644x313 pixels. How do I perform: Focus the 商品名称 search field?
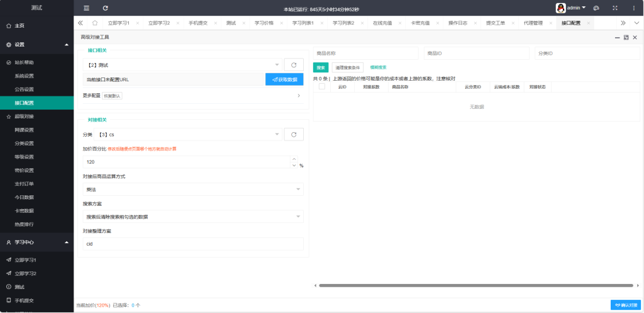coord(365,54)
